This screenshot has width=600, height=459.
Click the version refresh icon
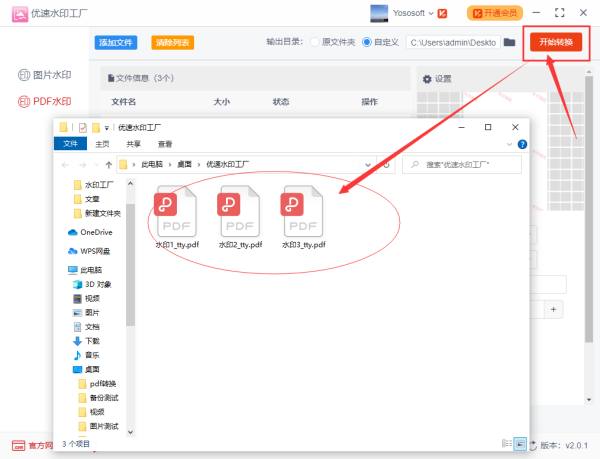pos(533,446)
